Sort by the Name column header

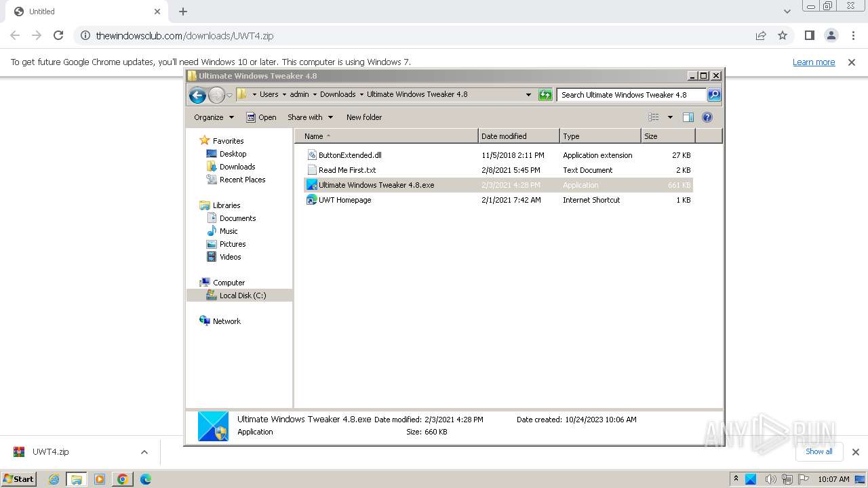point(387,136)
